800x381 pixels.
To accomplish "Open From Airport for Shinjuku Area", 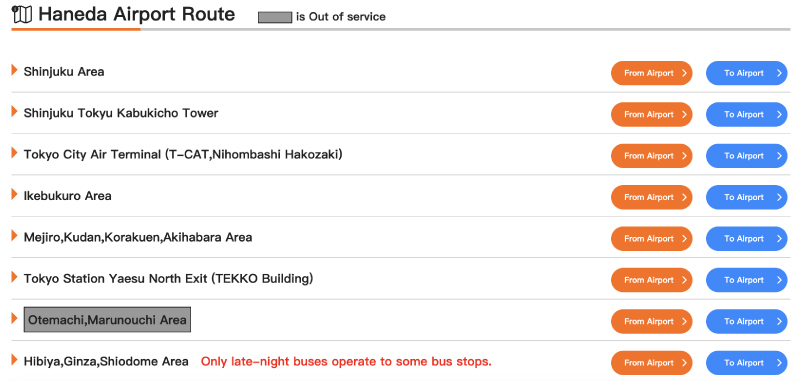I will tap(652, 73).
